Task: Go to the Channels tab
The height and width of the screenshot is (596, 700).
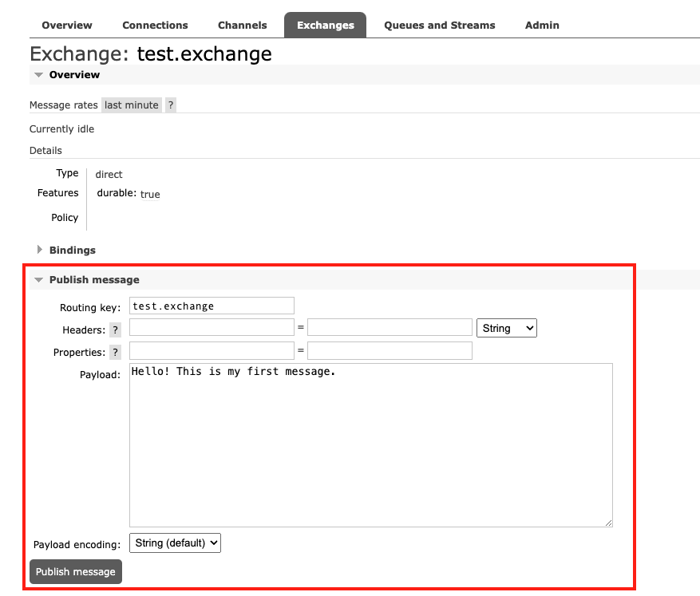Action: pyautogui.click(x=242, y=26)
